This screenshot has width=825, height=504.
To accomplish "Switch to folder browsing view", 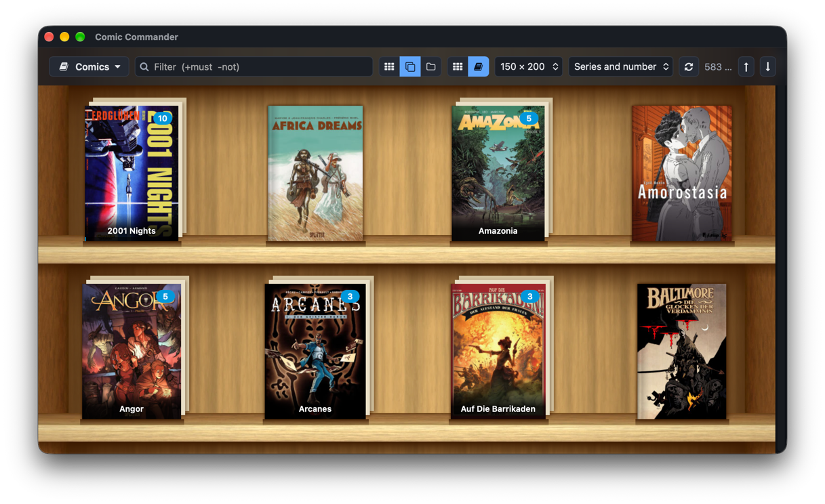I will (x=431, y=66).
